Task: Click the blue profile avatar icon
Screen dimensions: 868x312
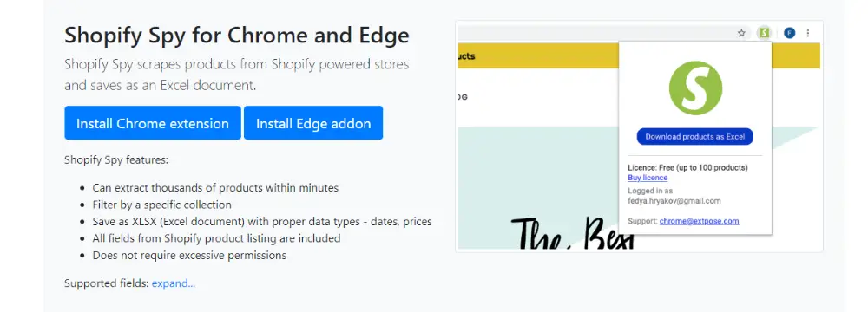Action: [x=789, y=33]
